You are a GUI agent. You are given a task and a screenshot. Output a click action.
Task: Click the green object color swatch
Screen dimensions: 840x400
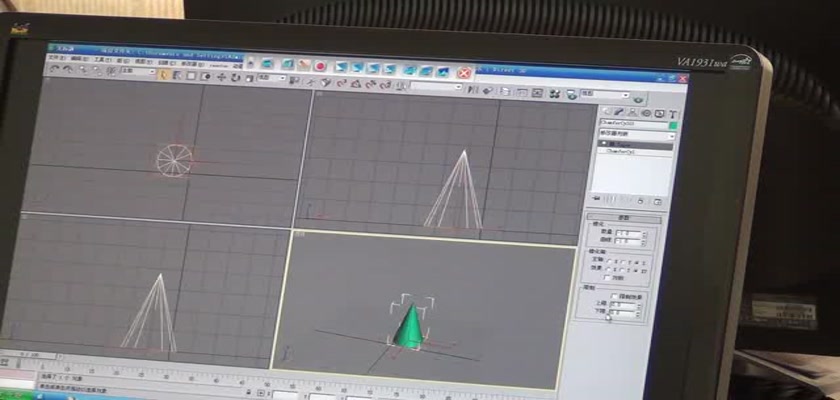[x=673, y=126]
